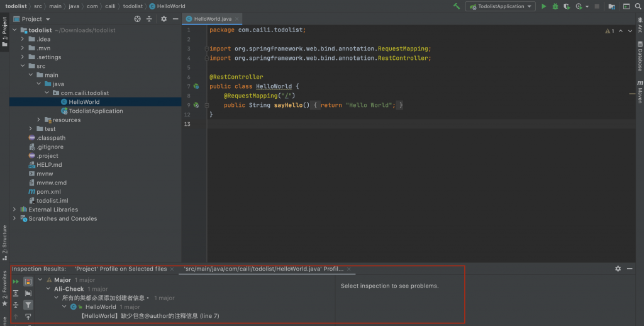This screenshot has width=644, height=326.
Task: Select the missing @author problem on line 7
Action: click(150, 316)
